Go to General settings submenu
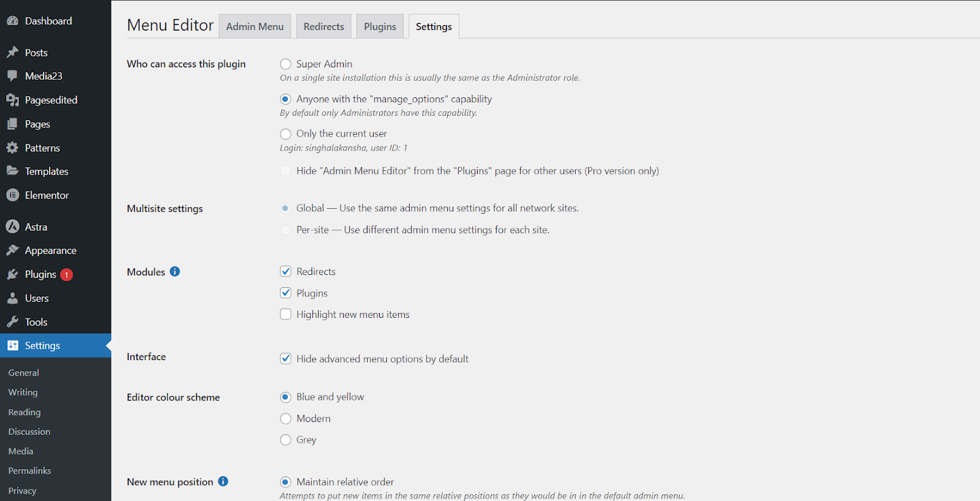This screenshot has height=501, width=980. [x=23, y=372]
